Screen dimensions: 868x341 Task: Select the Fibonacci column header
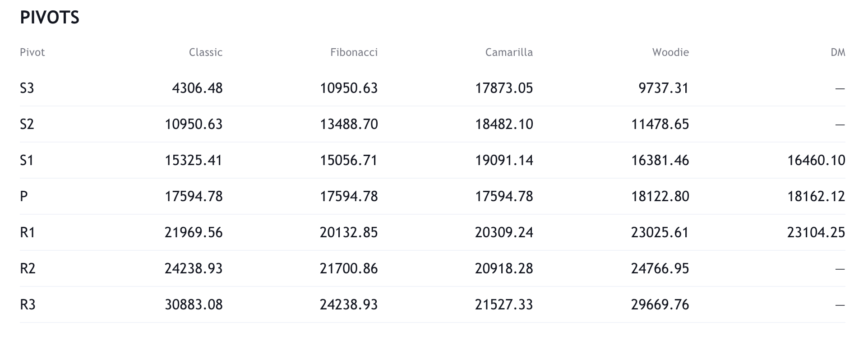pyautogui.click(x=354, y=52)
